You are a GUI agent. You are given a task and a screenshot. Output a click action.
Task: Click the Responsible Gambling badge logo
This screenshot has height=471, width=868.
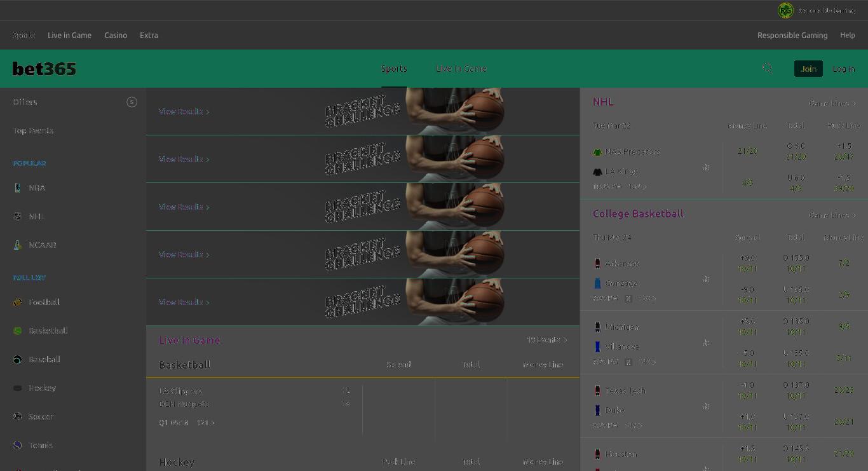785,10
